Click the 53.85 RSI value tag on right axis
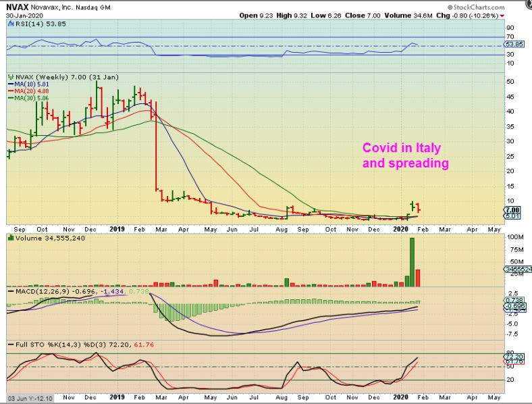532x404 pixels. coord(514,45)
